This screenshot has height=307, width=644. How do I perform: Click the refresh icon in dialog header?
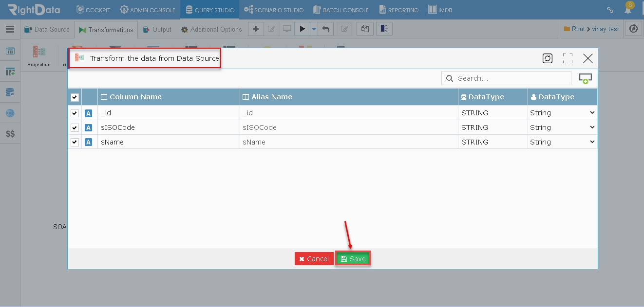[x=548, y=58]
